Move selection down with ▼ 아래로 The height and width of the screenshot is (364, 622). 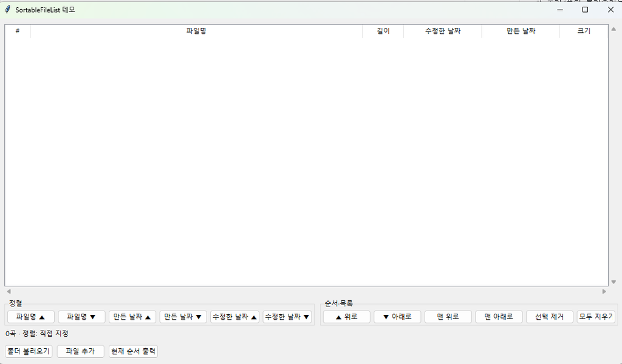(x=397, y=317)
